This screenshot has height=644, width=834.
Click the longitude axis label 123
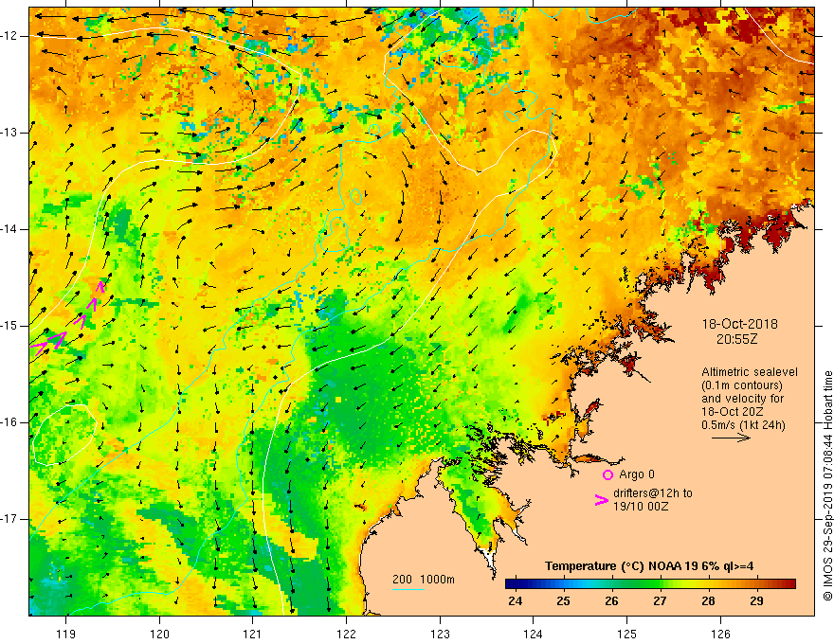point(440,635)
